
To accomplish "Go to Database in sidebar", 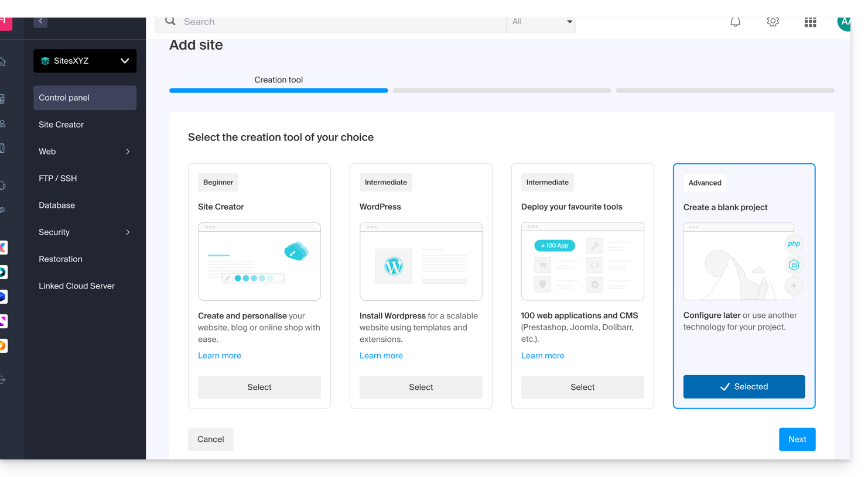I will (x=57, y=205).
